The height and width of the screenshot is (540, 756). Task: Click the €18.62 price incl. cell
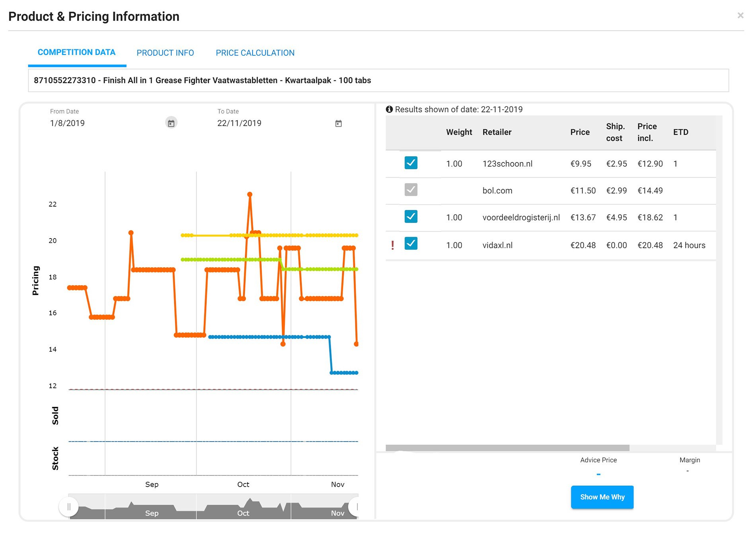click(x=650, y=217)
